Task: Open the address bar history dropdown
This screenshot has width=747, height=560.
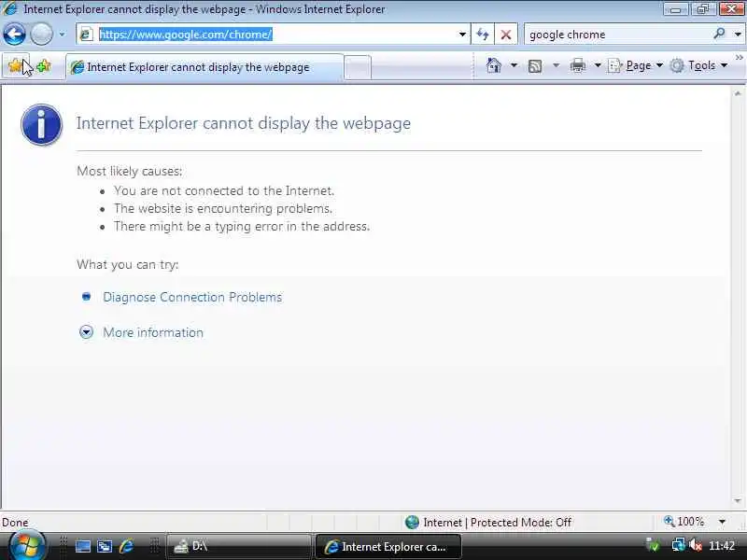Action: point(462,35)
